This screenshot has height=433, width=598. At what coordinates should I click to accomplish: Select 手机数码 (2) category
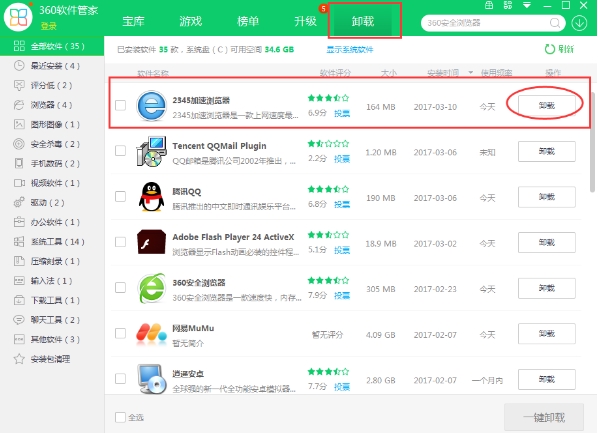52,163
